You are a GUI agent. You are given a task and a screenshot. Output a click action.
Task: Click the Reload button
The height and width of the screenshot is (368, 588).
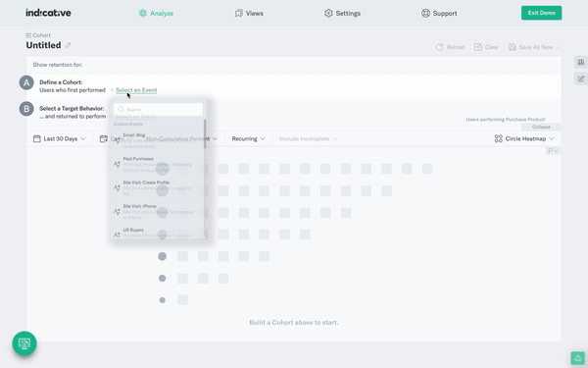click(x=450, y=47)
